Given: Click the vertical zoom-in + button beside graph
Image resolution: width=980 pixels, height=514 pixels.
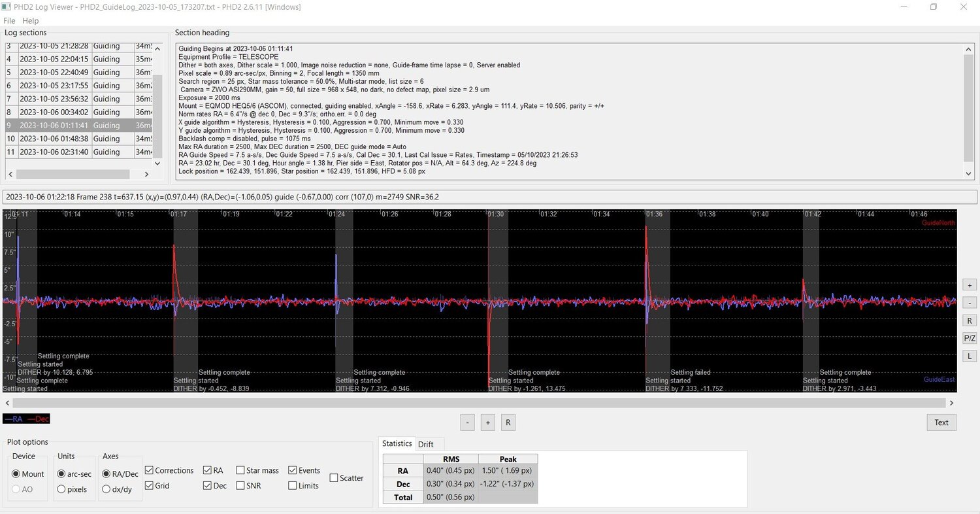Looking at the screenshot, I should click(970, 285).
